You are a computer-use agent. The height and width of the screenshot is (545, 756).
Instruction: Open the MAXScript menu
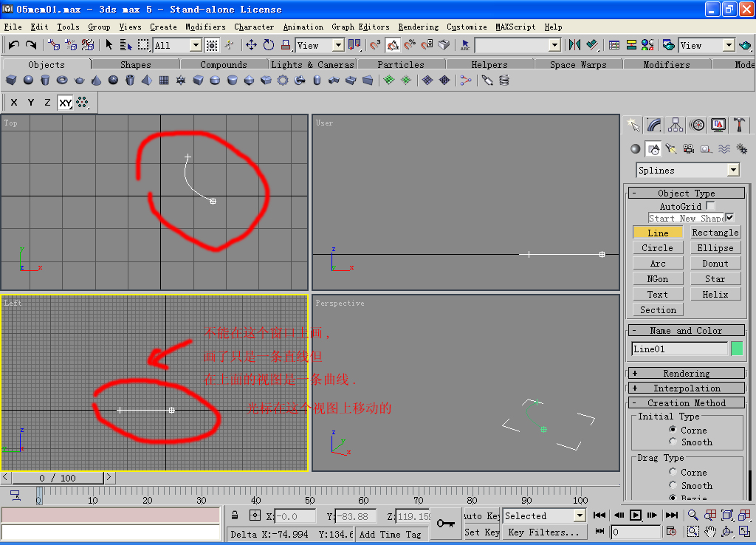click(515, 27)
